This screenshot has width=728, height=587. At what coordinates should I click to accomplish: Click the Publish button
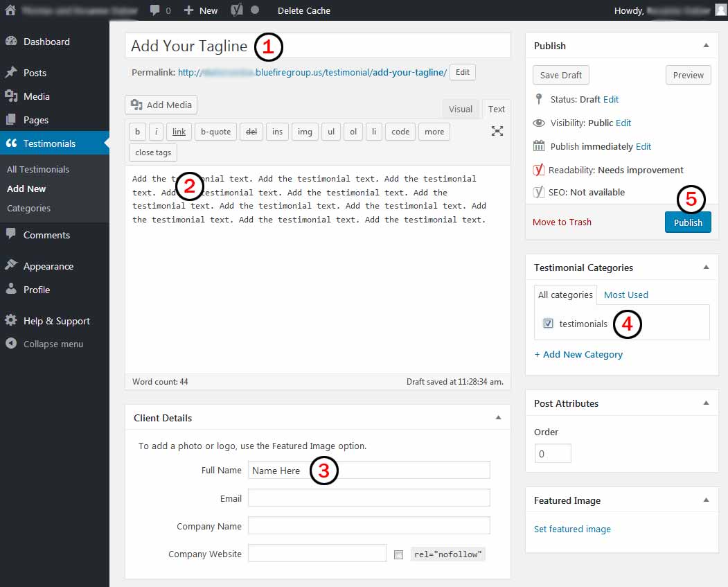(688, 222)
